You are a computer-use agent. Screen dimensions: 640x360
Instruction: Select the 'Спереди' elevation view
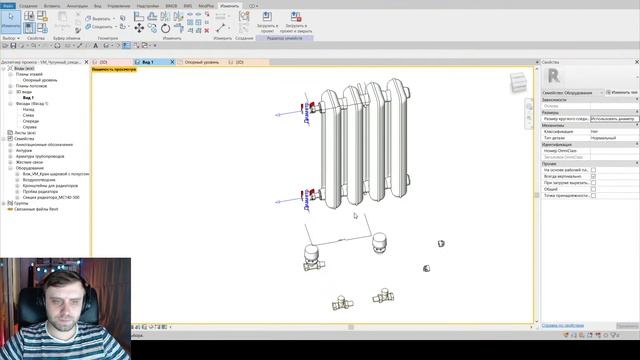pyautogui.click(x=31, y=121)
